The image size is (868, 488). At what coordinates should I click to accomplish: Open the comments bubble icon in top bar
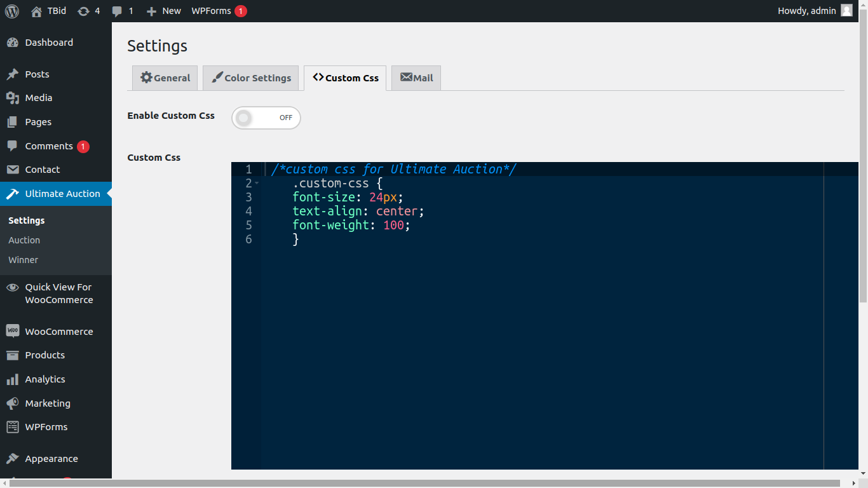coord(117,11)
